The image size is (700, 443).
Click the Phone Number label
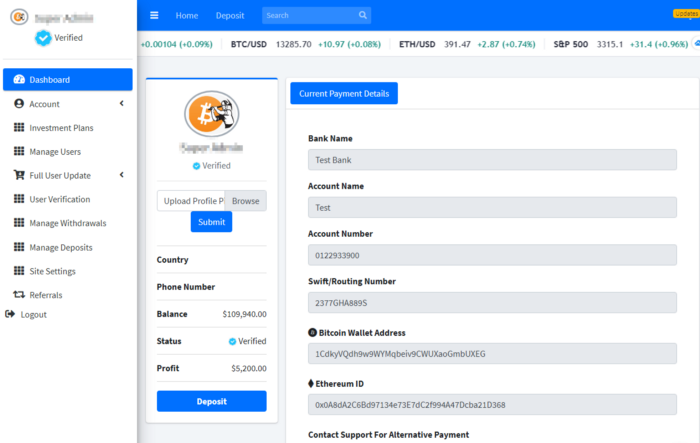(186, 287)
